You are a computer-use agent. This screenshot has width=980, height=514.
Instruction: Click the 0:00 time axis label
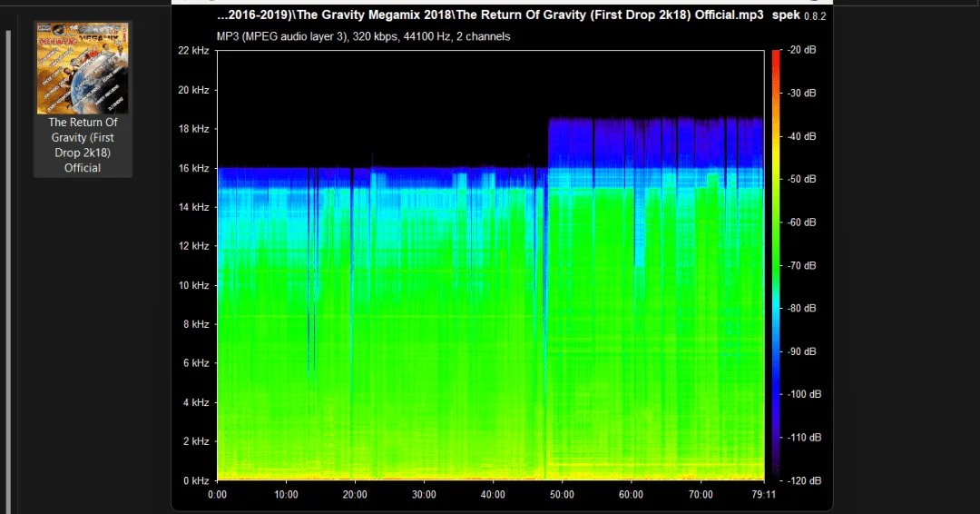(218, 495)
